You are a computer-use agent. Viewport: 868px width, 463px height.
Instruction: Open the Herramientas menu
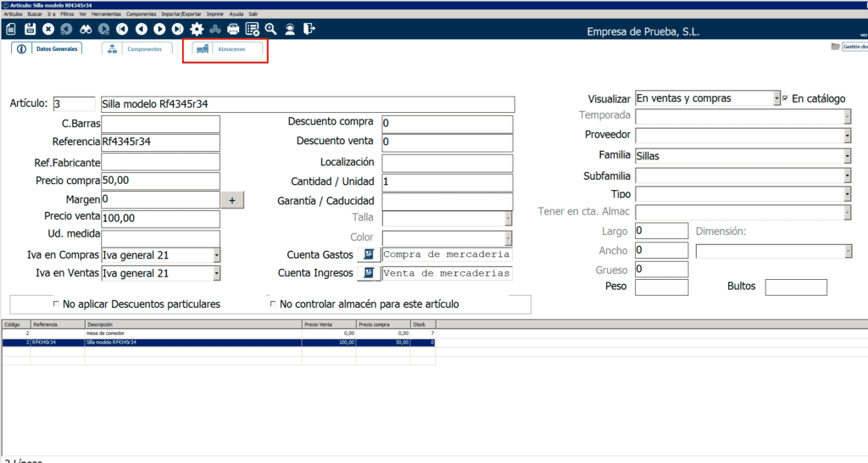106,14
